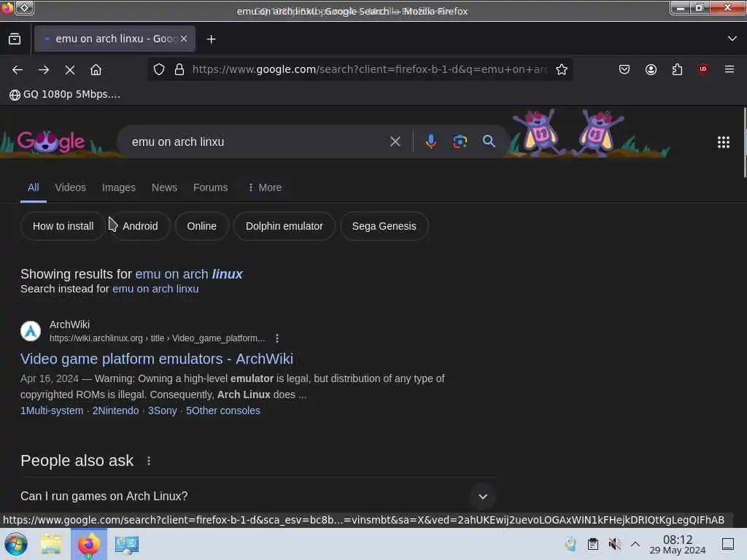Select the All results tab
Image resolution: width=747 pixels, height=560 pixels.
coord(34,187)
